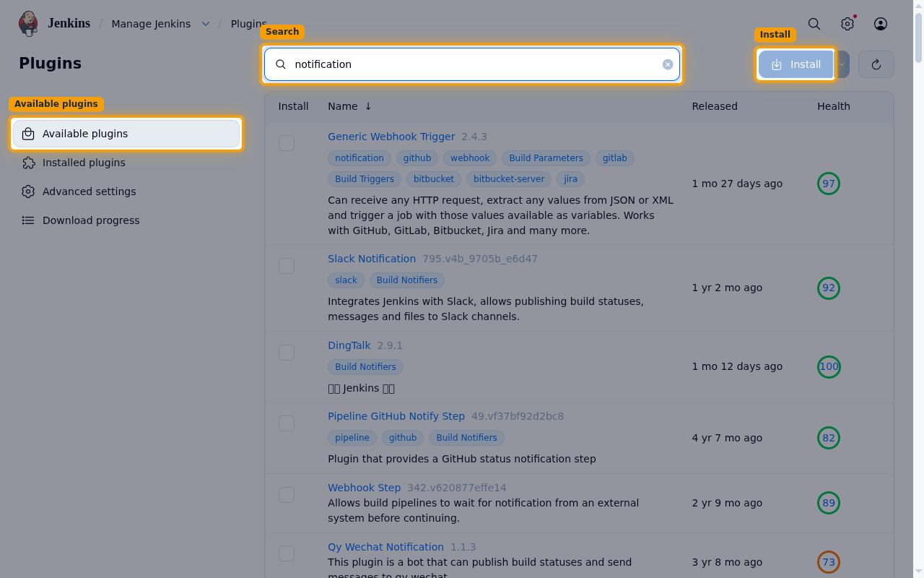Sort plugins by the Name column
This screenshot has width=924, height=578.
(349, 106)
